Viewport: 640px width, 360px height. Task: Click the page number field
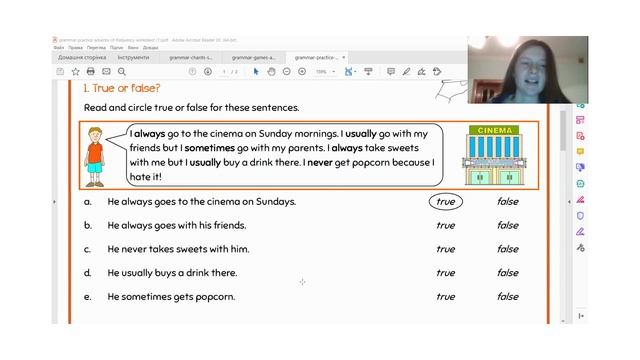(224, 72)
